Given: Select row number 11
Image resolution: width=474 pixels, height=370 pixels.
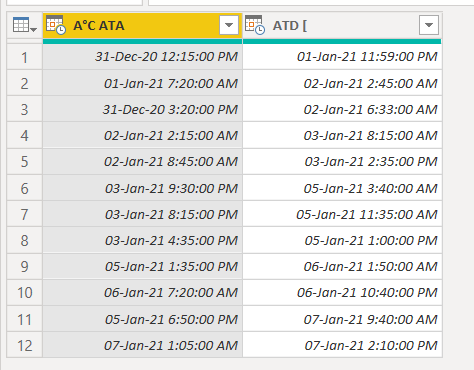Looking at the screenshot, I should pyautogui.click(x=24, y=319).
